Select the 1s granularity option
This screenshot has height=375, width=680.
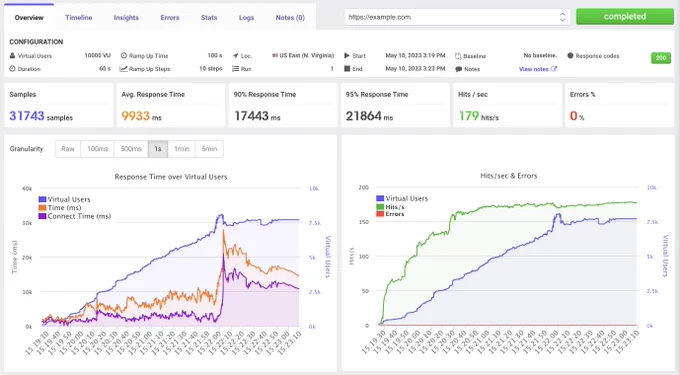coord(158,149)
